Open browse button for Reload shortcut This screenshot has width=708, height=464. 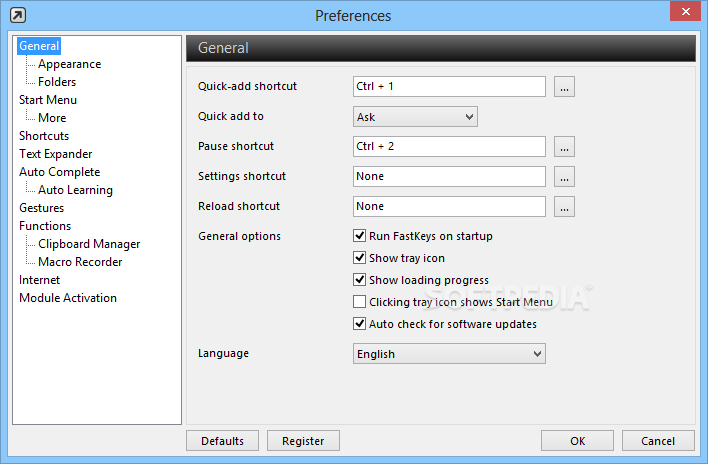(564, 207)
